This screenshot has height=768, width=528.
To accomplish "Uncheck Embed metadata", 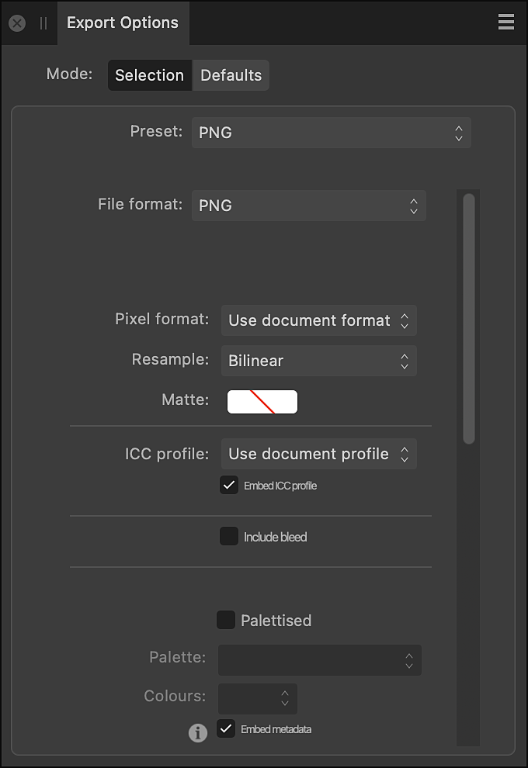I will (x=226, y=729).
